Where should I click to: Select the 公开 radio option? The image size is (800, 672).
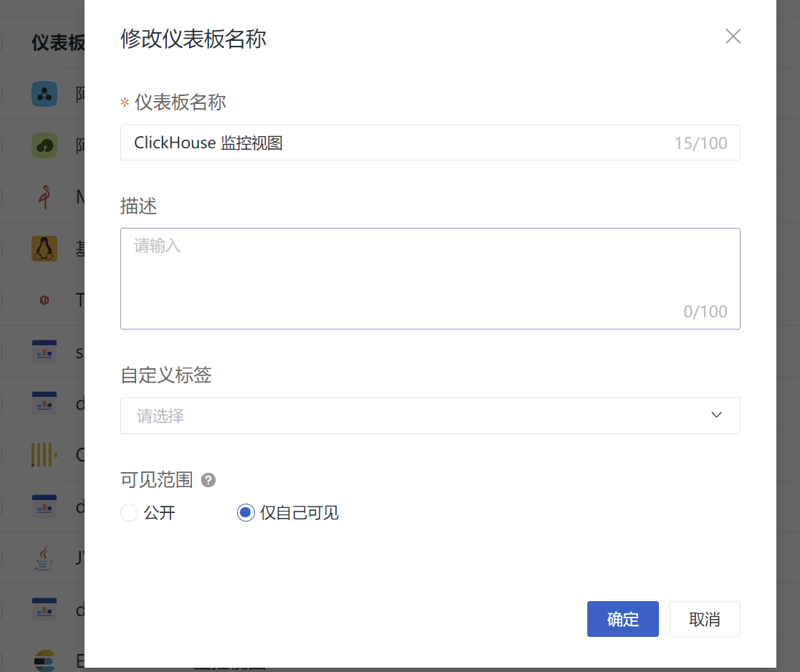click(x=129, y=512)
